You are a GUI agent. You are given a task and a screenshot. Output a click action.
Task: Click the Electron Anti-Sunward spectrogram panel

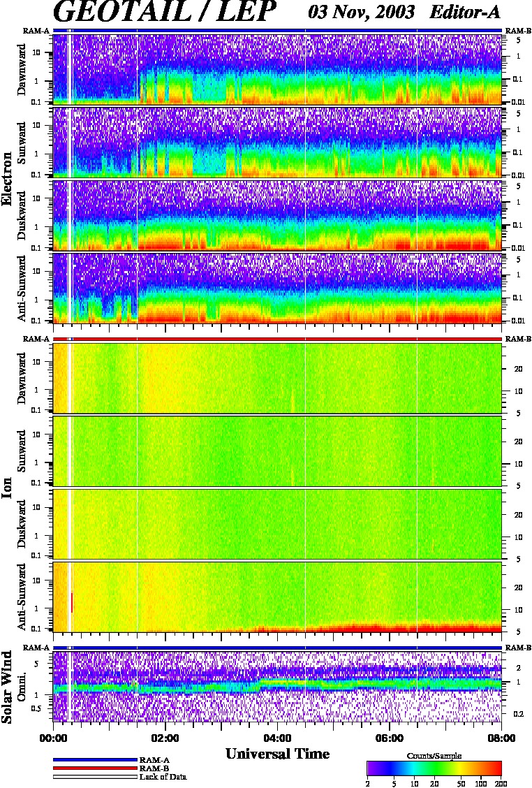point(277,289)
